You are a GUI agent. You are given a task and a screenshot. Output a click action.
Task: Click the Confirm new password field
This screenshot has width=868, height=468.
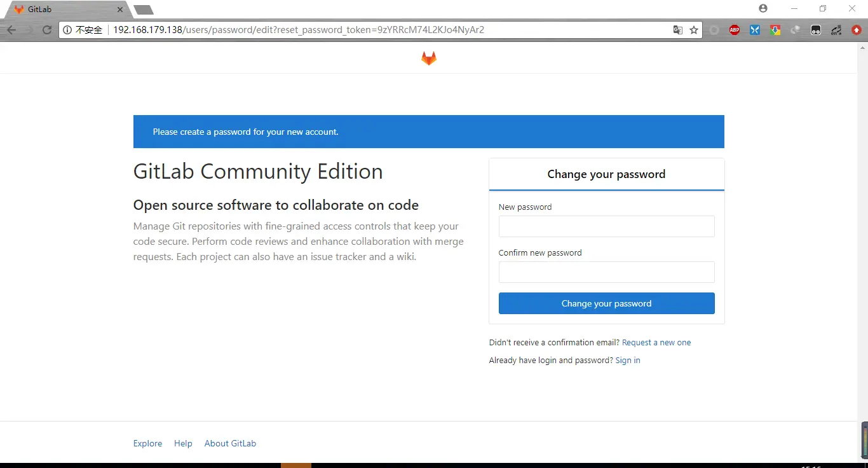tap(606, 272)
